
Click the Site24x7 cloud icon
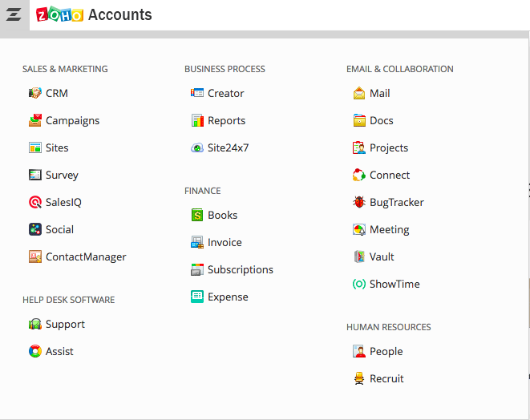click(197, 147)
